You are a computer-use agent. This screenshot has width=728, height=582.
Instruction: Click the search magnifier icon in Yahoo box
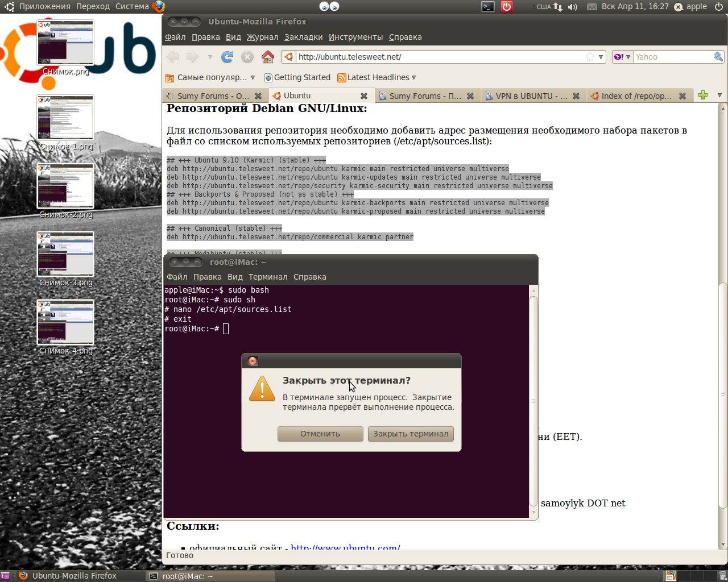point(718,57)
